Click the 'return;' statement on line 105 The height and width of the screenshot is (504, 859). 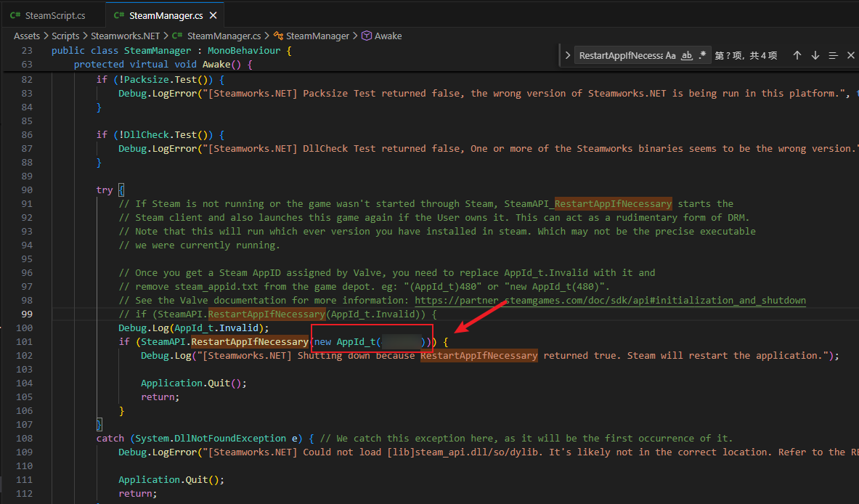160,397
